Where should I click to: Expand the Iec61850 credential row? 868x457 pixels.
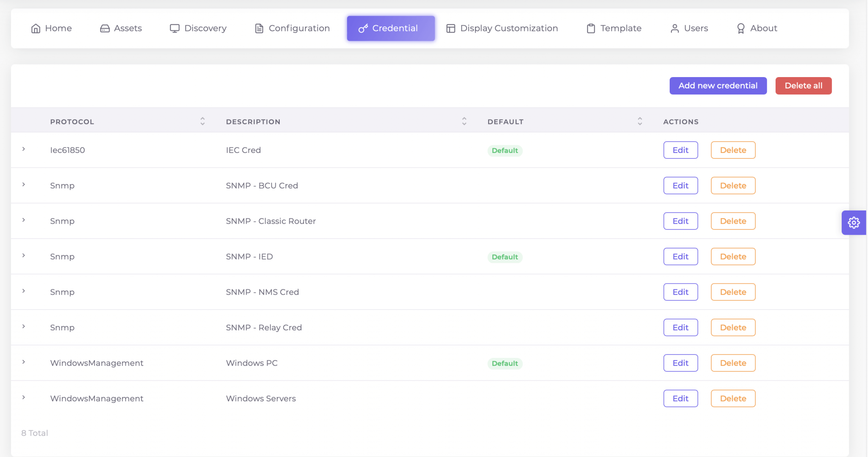[24, 149]
